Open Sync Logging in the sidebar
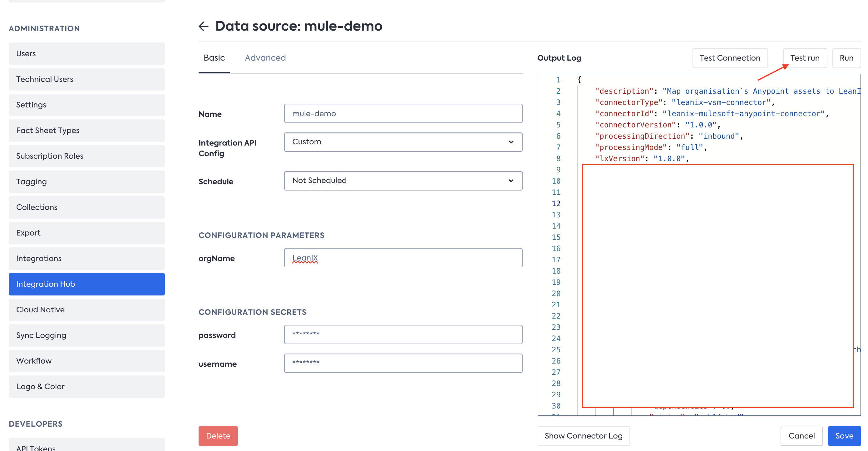Screen dimensions: 868x451 [86, 335]
